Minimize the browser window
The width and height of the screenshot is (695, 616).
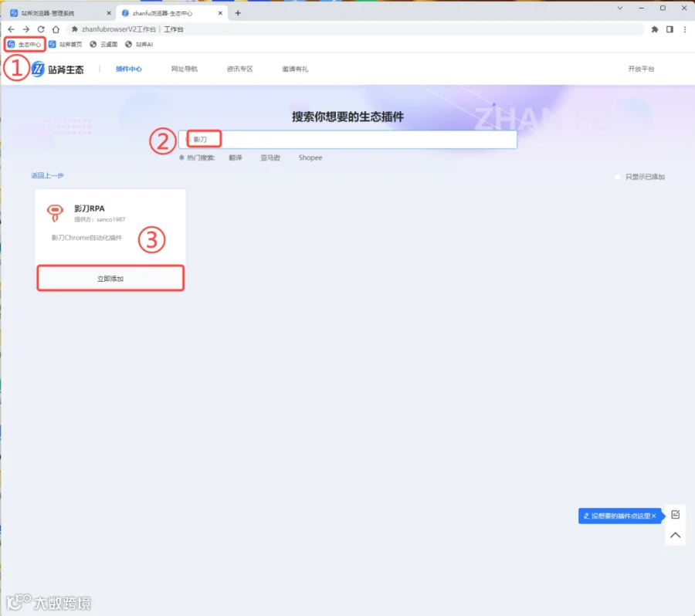pyautogui.click(x=642, y=8)
